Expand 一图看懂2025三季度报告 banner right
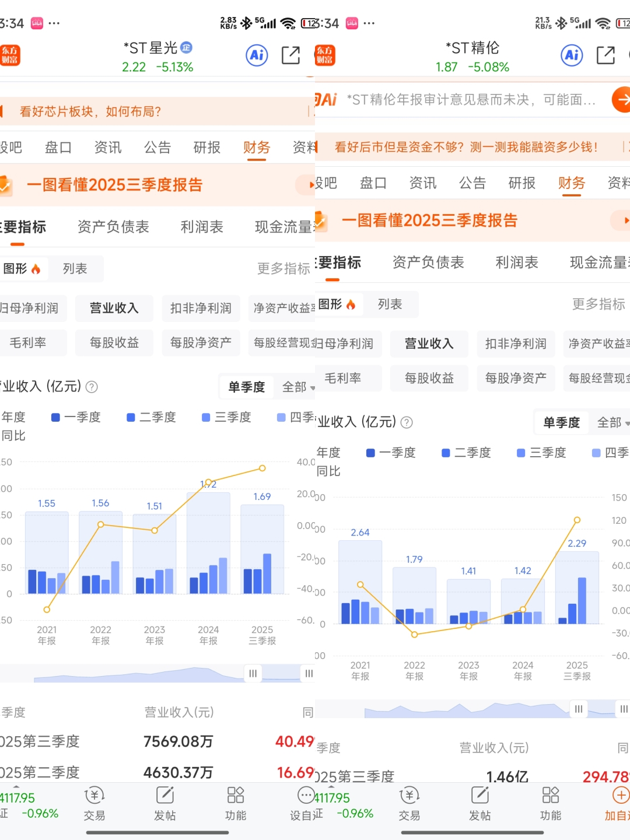Screen dimensions: 630x840 click(x=473, y=220)
